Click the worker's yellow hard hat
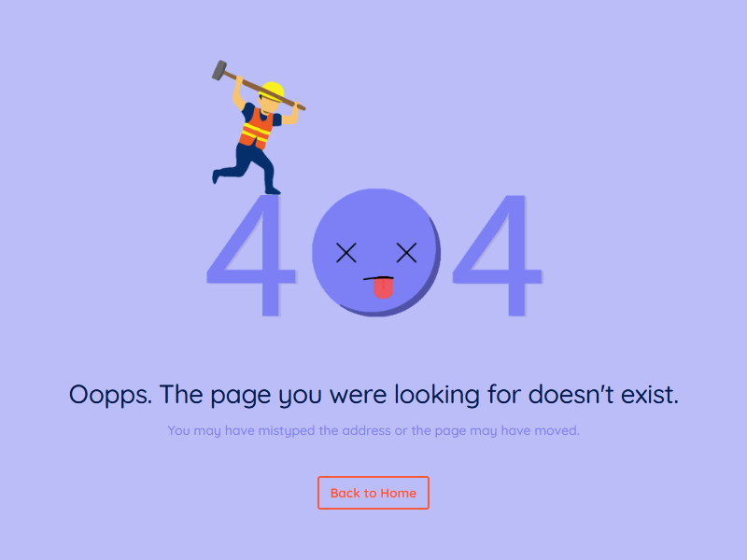Viewport: 747px width, 560px height. click(273, 91)
